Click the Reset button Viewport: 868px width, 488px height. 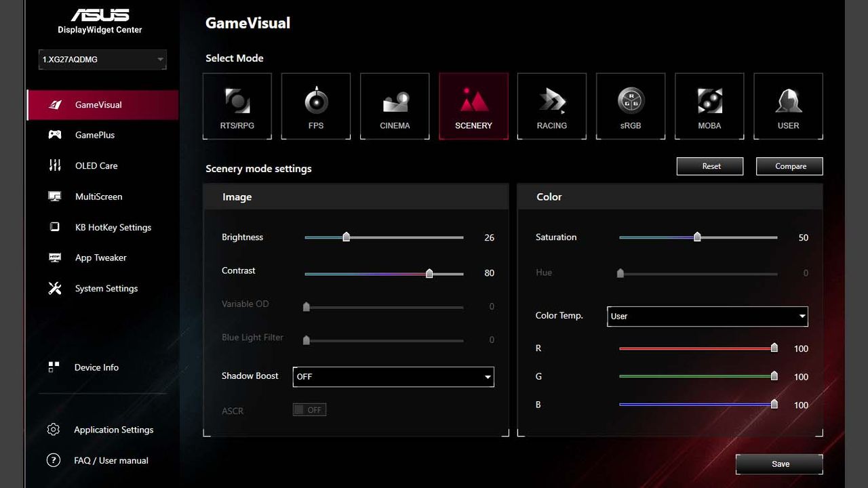point(710,166)
